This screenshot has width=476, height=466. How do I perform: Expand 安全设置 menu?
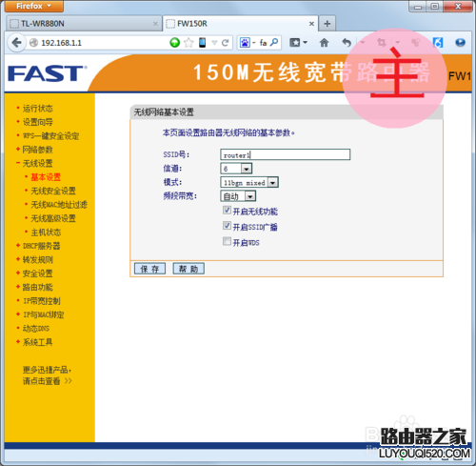point(37,274)
